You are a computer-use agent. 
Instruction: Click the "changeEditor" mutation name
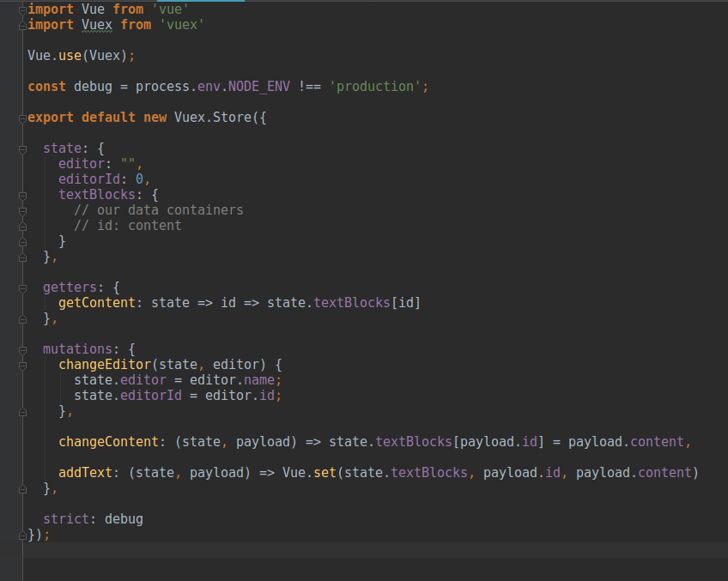tap(105, 365)
